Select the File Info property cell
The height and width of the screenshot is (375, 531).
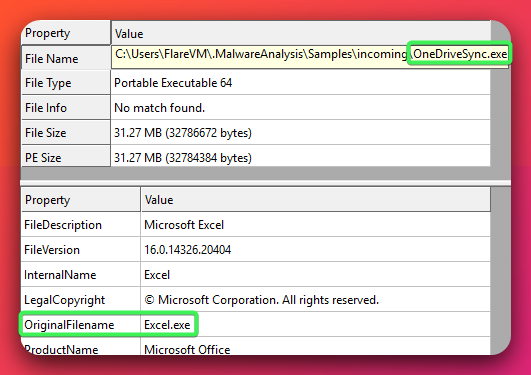(66, 108)
